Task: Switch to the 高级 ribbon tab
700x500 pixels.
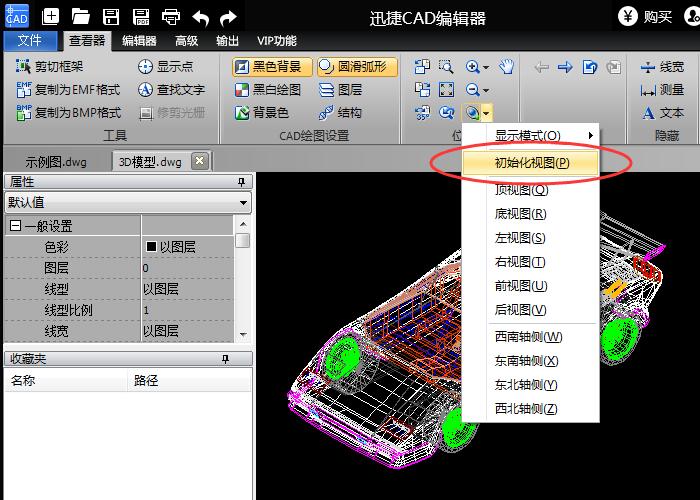Action: [186, 41]
